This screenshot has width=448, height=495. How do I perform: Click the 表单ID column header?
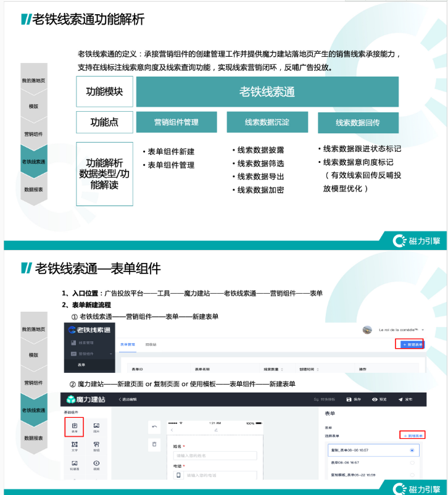pos(138,369)
